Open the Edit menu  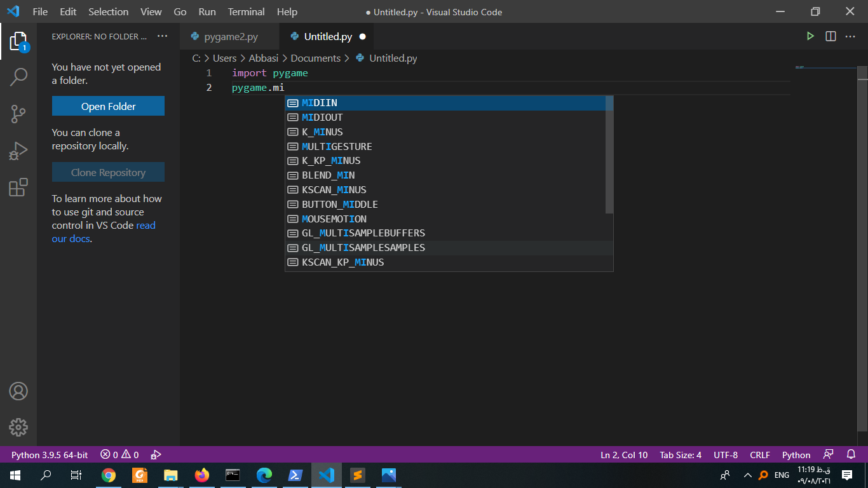tap(68, 11)
